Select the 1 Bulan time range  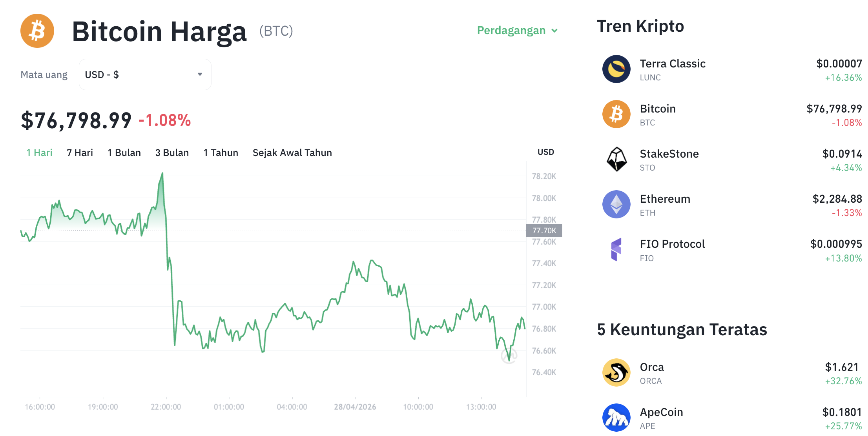click(124, 153)
